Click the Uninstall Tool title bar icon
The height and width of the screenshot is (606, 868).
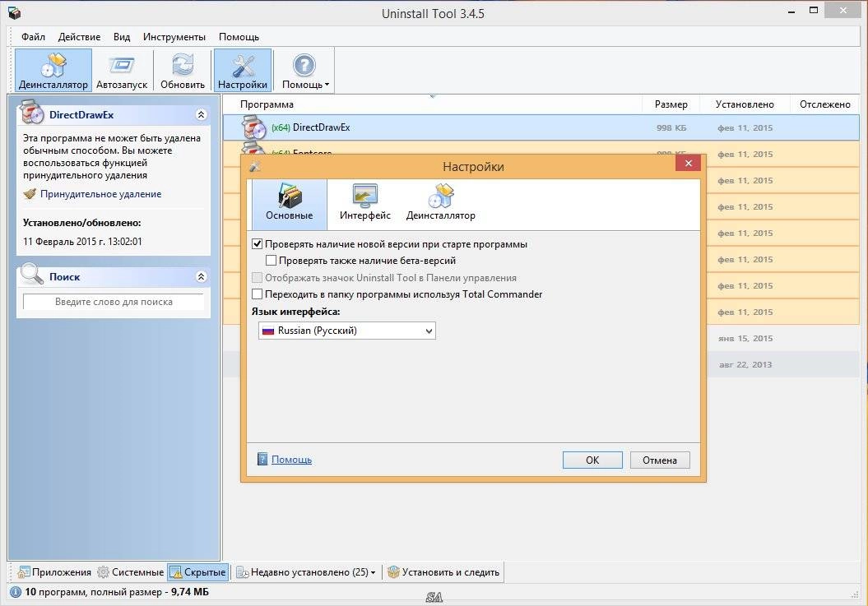point(14,12)
